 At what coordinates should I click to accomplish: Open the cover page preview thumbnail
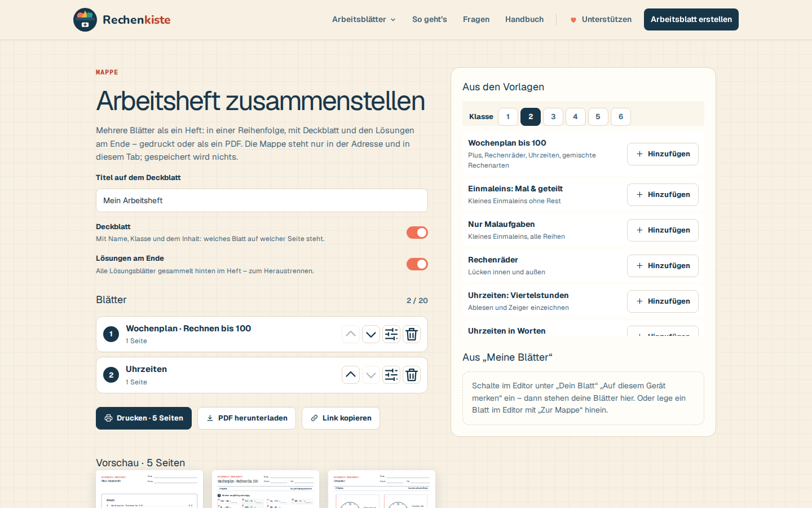(149, 489)
